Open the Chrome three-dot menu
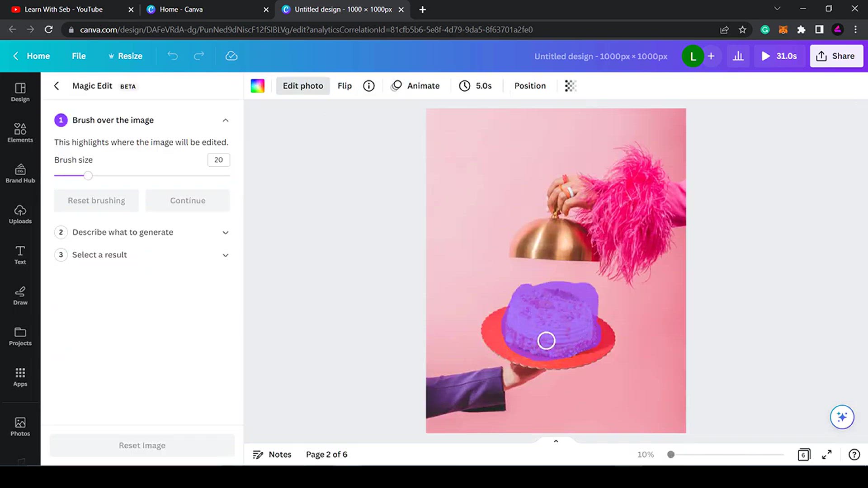 pyautogui.click(x=855, y=29)
